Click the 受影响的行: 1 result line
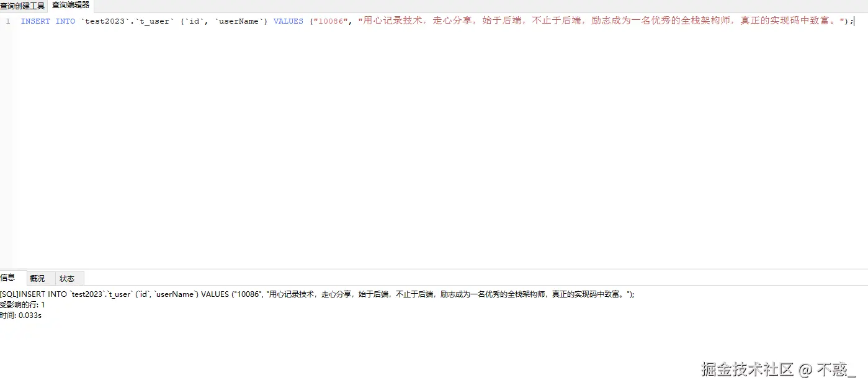Screen dimensions: 868x390 23,304
